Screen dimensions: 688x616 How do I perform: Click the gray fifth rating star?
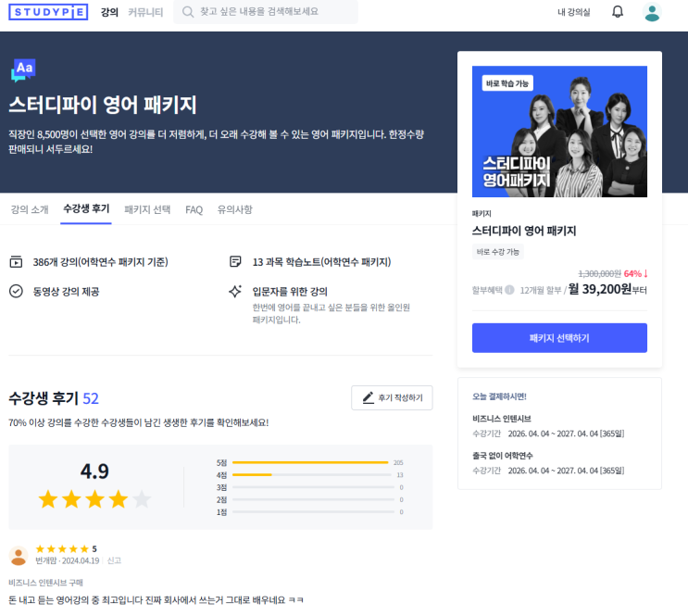pos(142,499)
